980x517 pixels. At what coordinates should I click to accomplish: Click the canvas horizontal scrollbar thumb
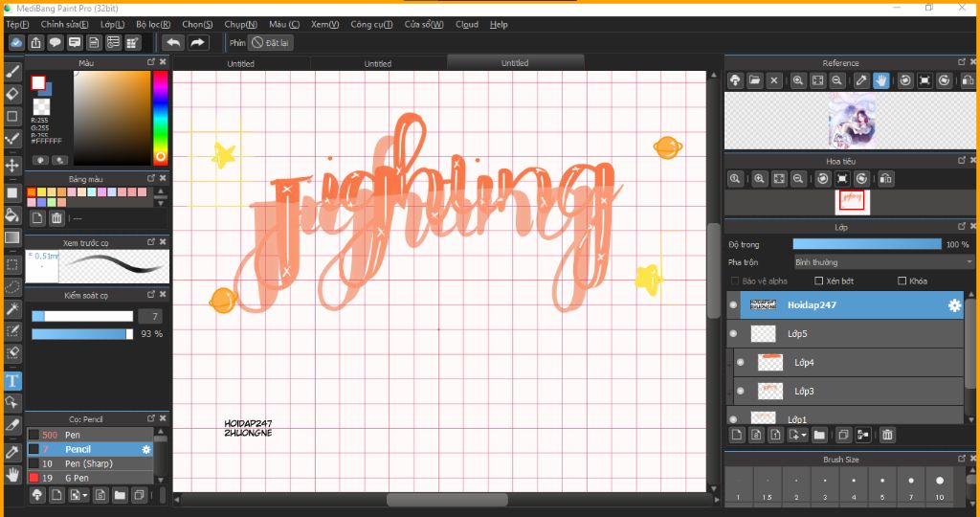pos(447,500)
